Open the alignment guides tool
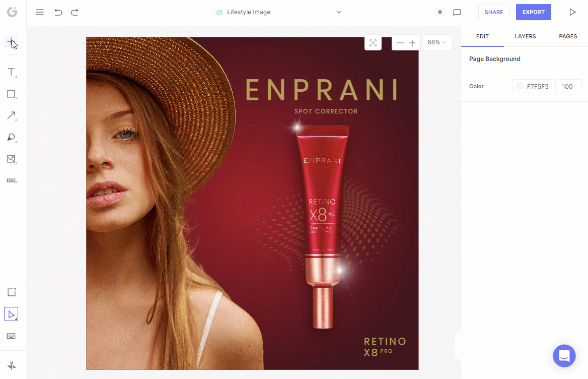588x379 pixels. point(12,365)
